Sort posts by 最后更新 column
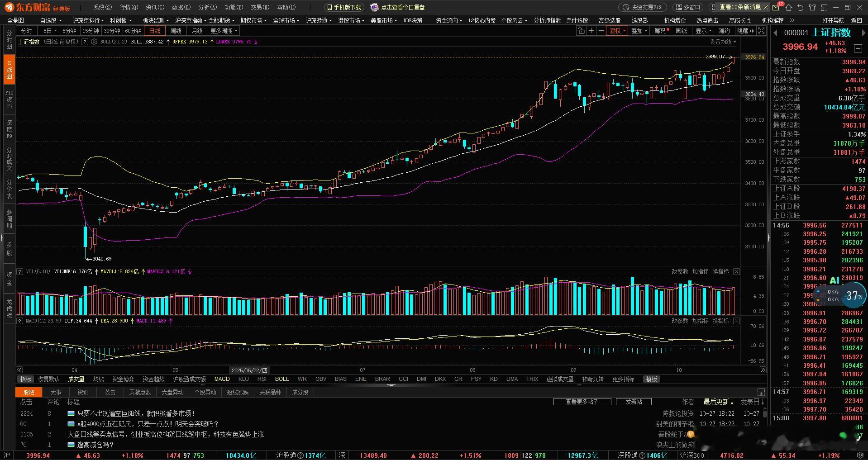Viewport: 868px width, 460px height. coord(718,402)
